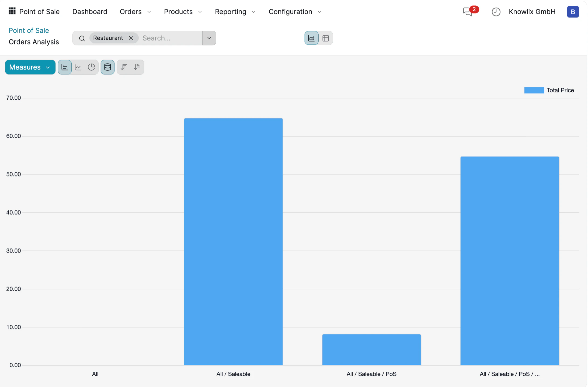Select the pie chart icon
This screenshot has width=588, height=387.
[91, 67]
